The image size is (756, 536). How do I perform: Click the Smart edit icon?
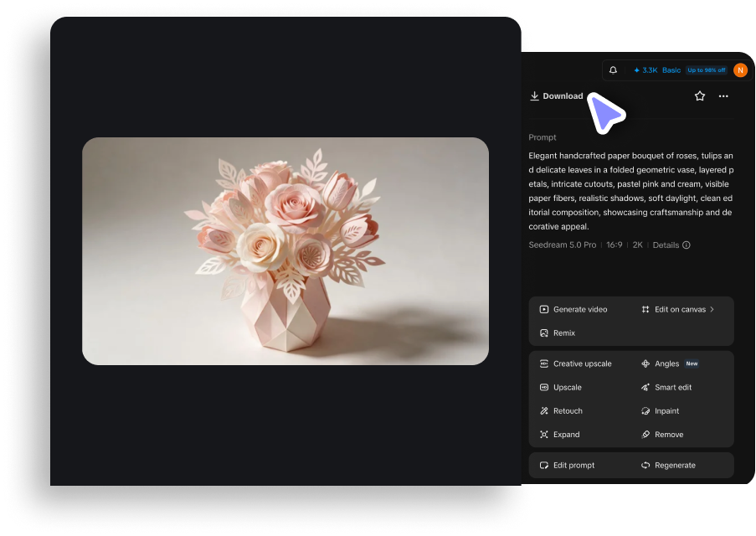click(x=645, y=388)
